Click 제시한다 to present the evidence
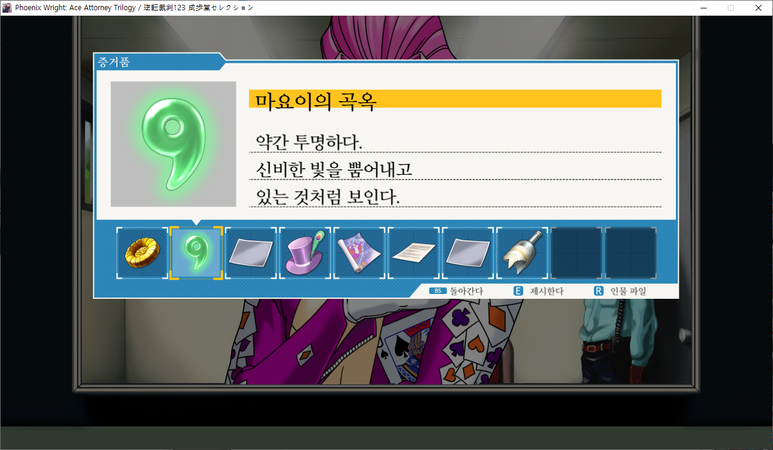Viewport: 773px width, 450px height. (x=546, y=291)
